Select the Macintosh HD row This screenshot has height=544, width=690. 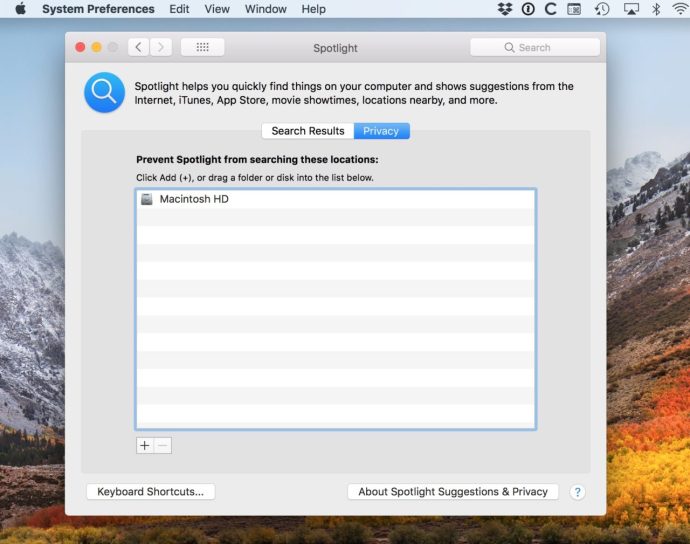point(335,199)
